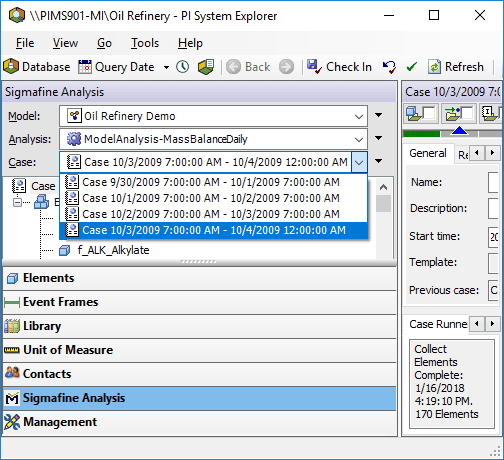Click the notebook-folder step icon
The width and height of the screenshot is (504, 460).
[x=491, y=113]
